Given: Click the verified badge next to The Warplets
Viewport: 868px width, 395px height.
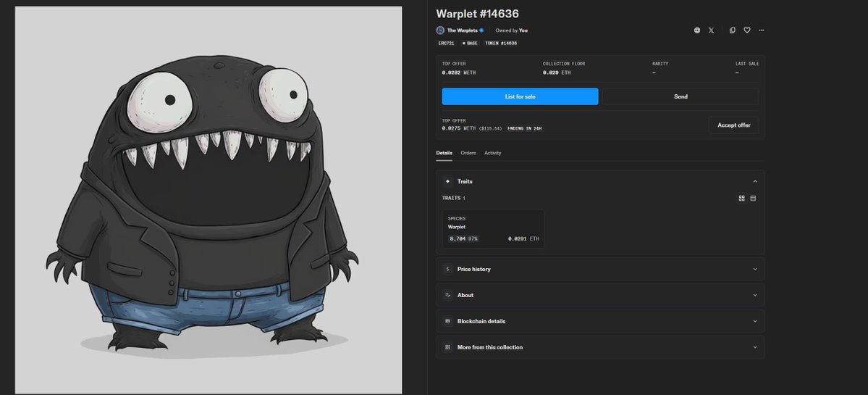Looking at the screenshot, I should point(481,30).
